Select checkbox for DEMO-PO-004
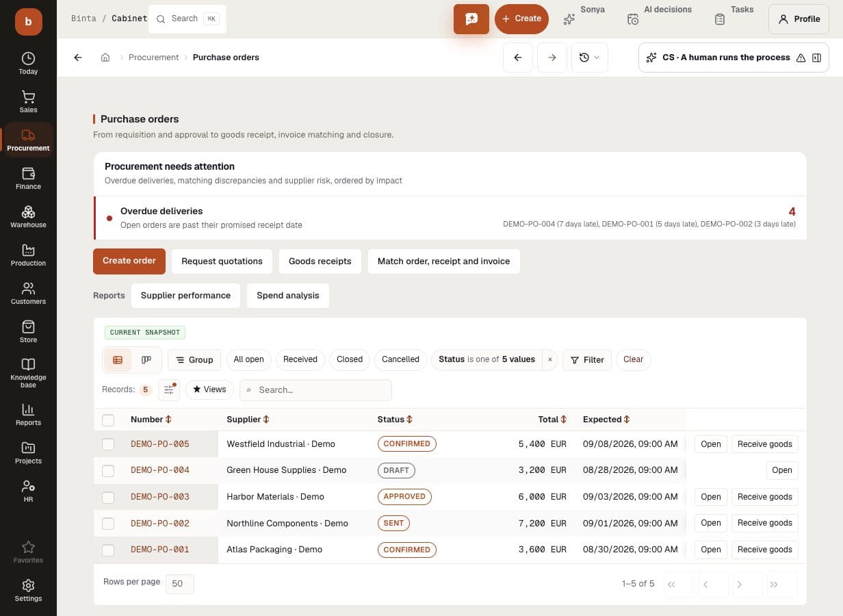Viewport: 843px width, 616px height. click(x=108, y=470)
